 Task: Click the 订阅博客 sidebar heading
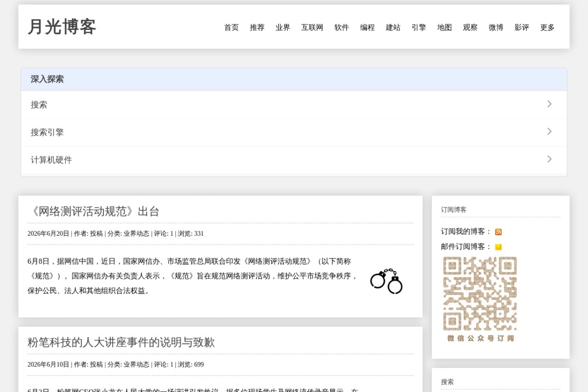pyautogui.click(x=454, y=210)
